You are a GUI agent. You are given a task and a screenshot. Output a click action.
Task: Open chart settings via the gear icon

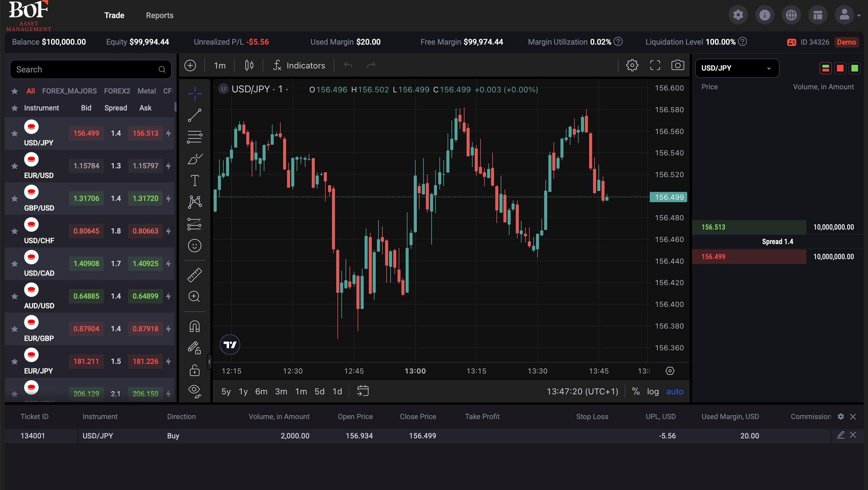coord(632,65)
